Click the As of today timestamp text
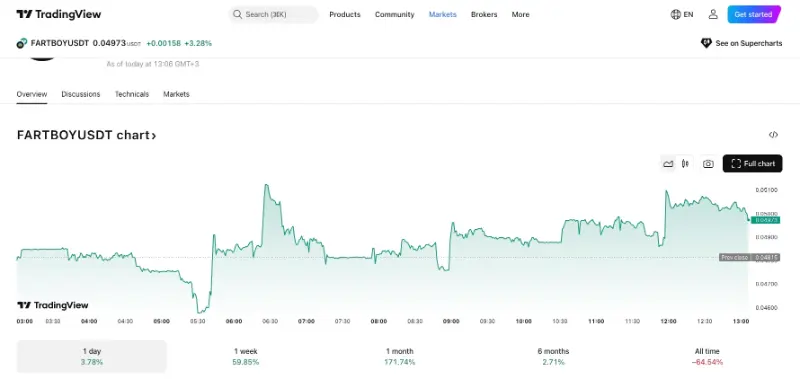800x379 pixels. tap(153, 64)
